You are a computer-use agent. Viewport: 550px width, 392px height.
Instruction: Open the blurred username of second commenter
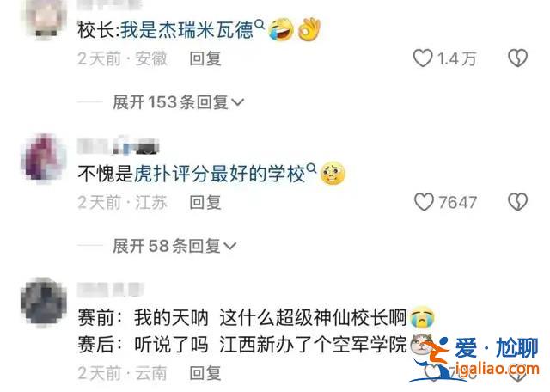119,145
